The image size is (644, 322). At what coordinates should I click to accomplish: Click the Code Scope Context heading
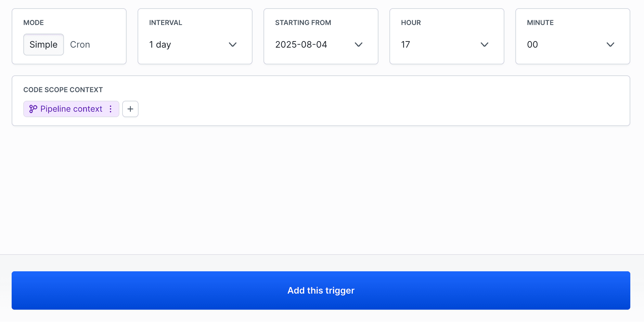pyautogui.click(x=63, y=90)
